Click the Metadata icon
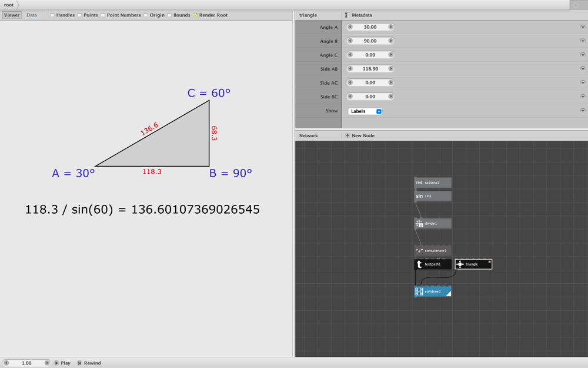The width and height of the screenshot is (588, 368). pyautogui.click(x=348, y=15)
